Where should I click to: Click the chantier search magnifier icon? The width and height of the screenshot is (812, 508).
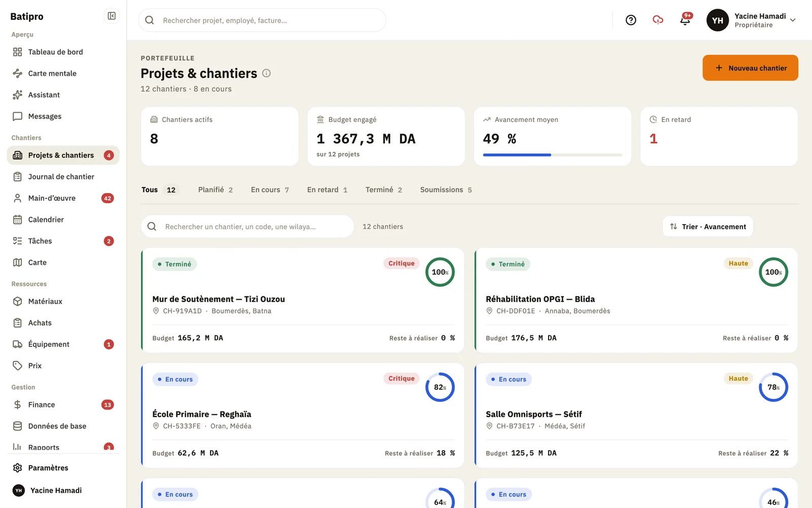click(152, 227)
